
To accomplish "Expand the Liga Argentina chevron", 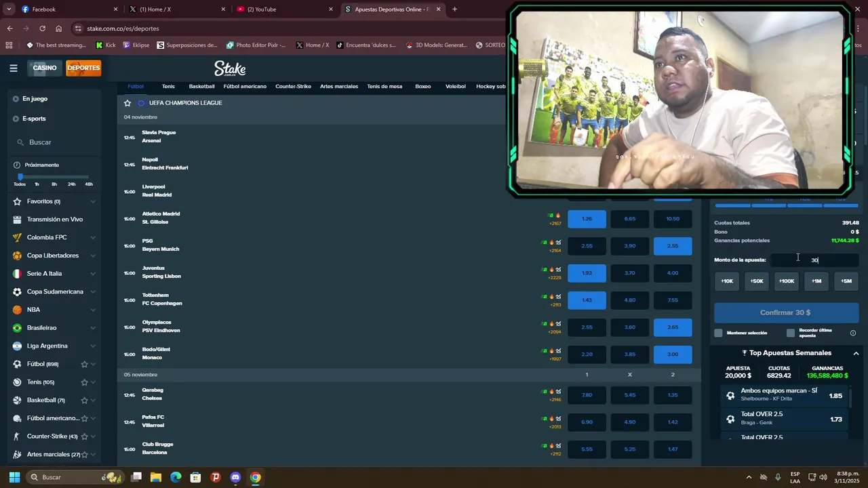I will coord(93,346).
